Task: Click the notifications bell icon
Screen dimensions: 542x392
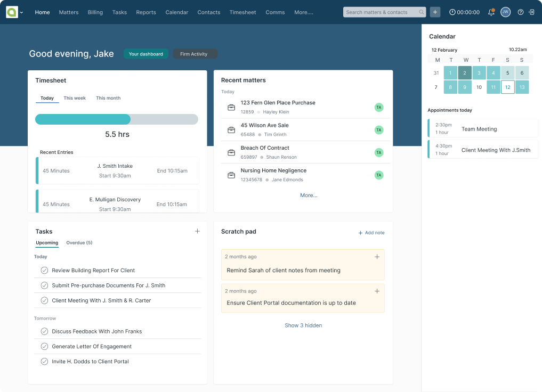Action: [491, 12]
